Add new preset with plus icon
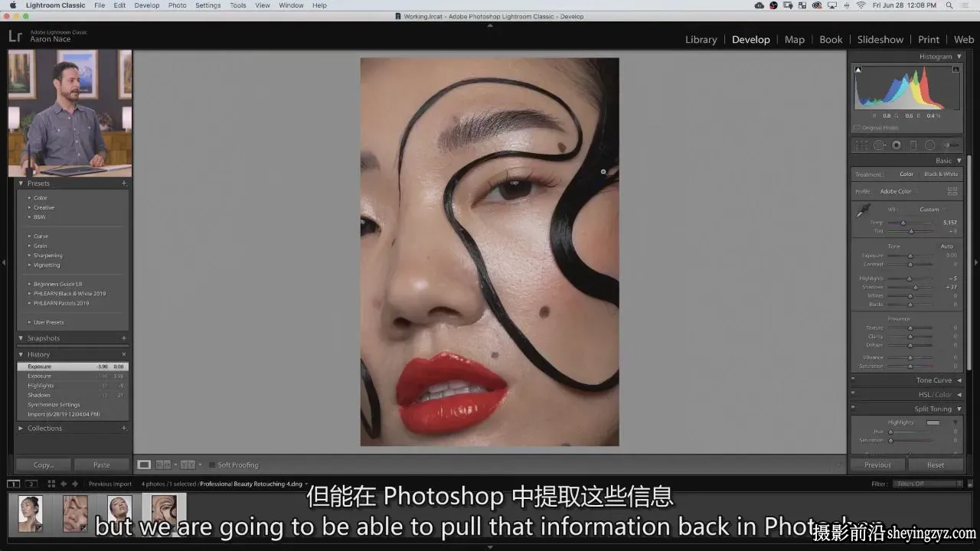980x551 pixels. click(124, 184)
